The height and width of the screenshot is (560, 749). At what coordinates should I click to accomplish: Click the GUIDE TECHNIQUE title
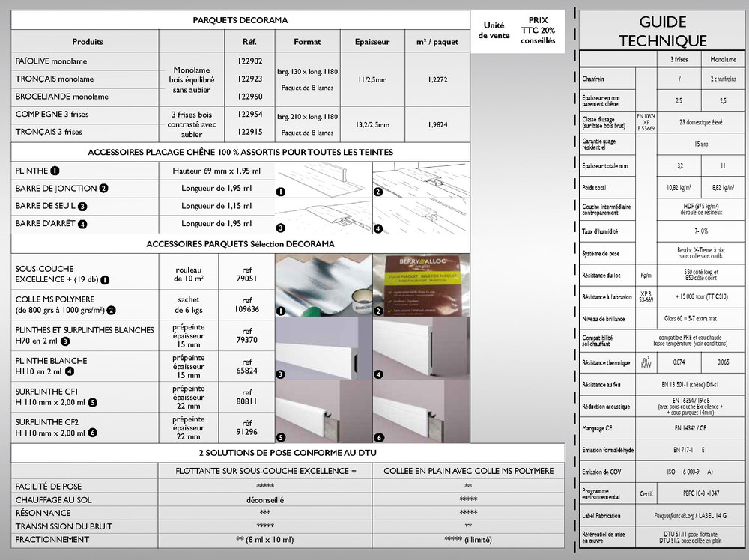tap(663, 31)
